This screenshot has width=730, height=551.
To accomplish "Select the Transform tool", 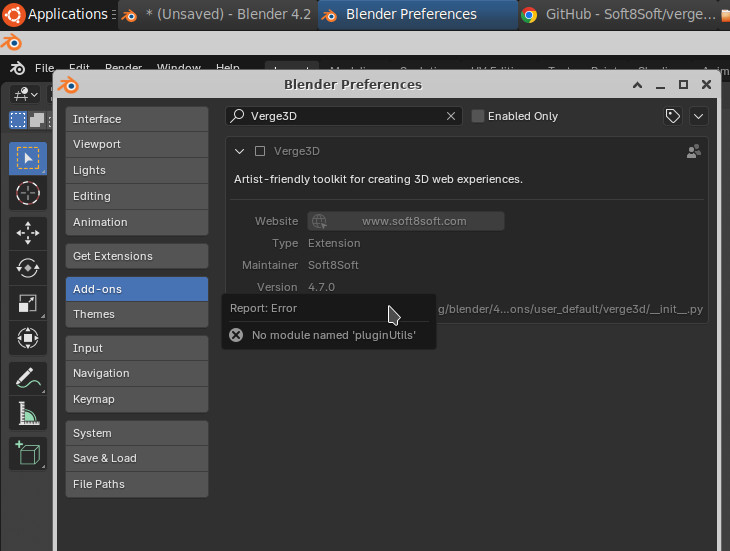I will click(28, 338).
